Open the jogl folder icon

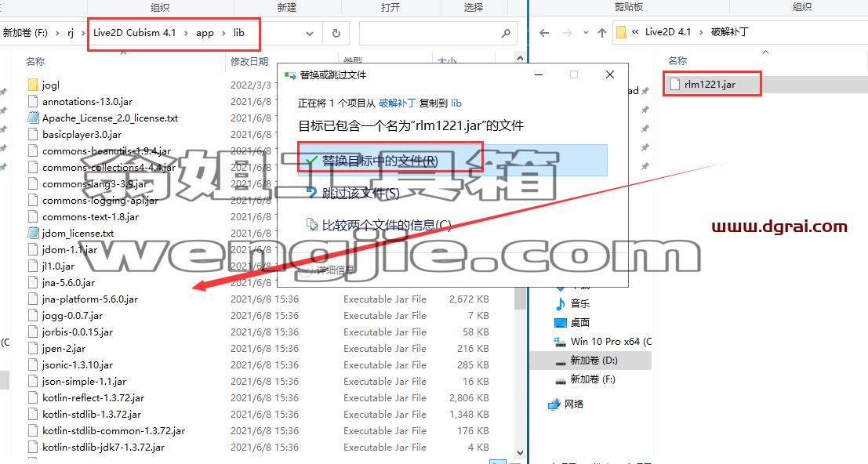[33, 85]
